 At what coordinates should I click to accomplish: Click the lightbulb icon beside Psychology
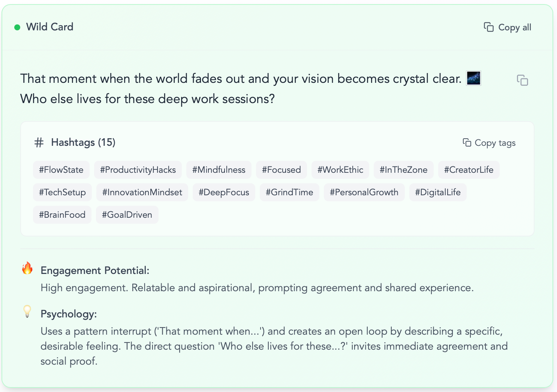coord(27,312)
